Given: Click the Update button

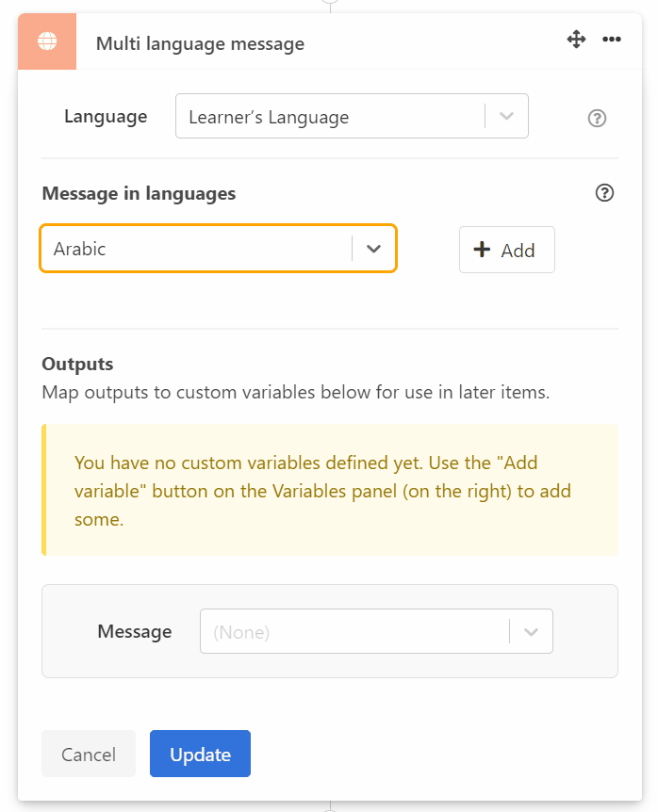Looking at the screenshot, I should click(200, 754).
